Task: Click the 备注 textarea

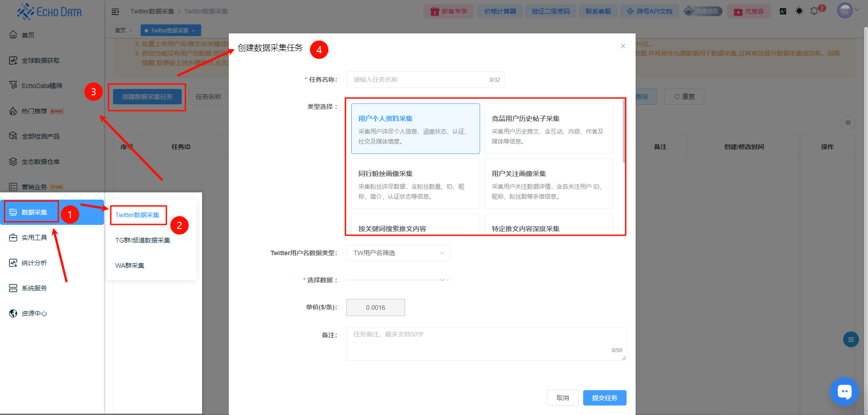Action: coord(486,344)
